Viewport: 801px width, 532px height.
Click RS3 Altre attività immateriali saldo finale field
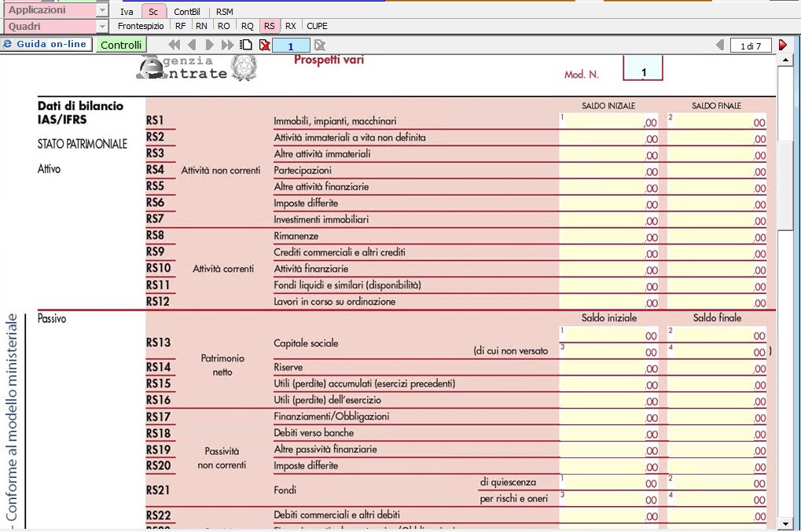click(717, 154)
